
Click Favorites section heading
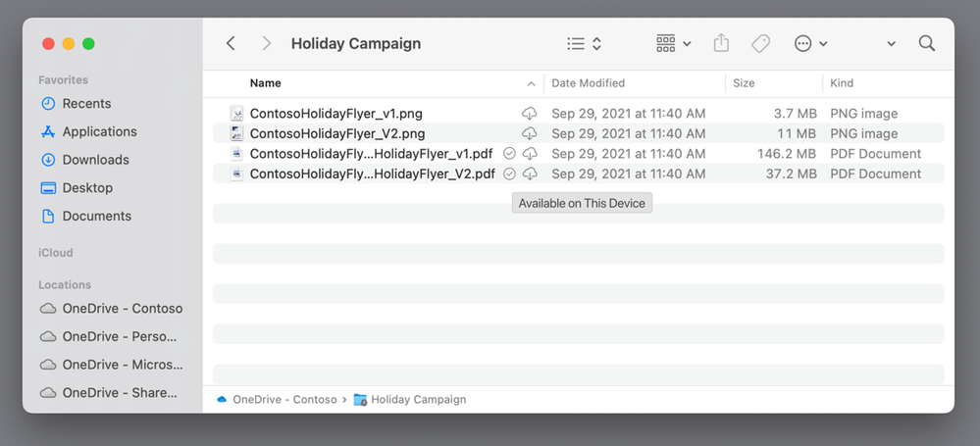(x=63, y=80)
